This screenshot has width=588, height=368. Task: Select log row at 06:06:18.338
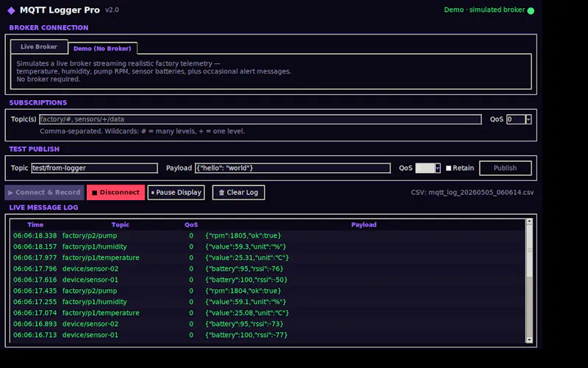[x=268, y=236]
